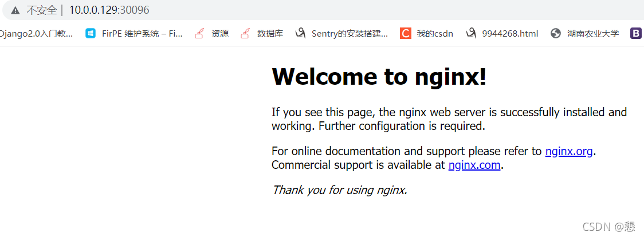The width and height of the screenshot is (644, 237).
Task: Click the Sentry bookmark favicon
Action: (300, 33)
